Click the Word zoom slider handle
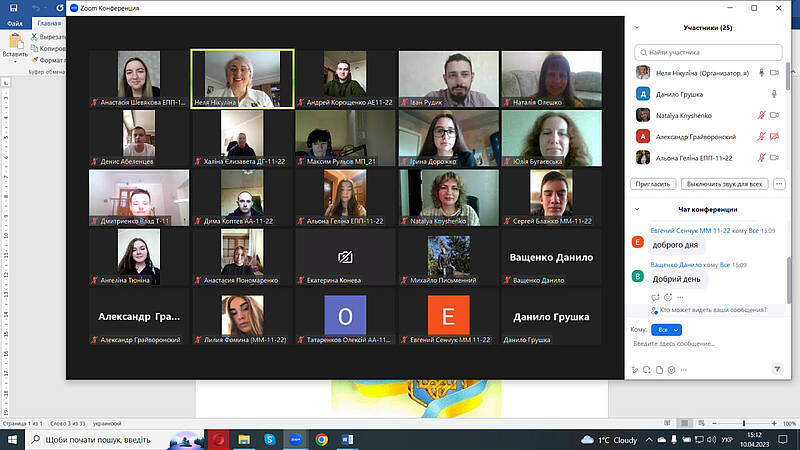The image size is (800, 450). 744,423
